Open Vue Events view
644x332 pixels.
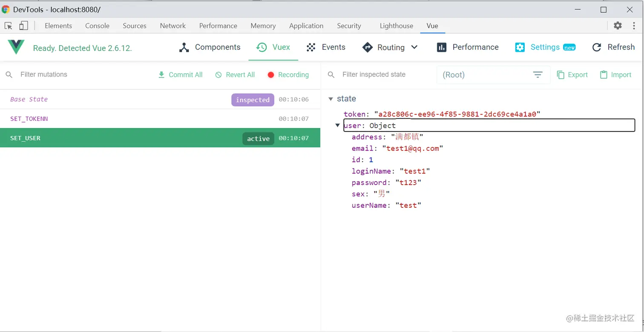[x=326, y=47]
